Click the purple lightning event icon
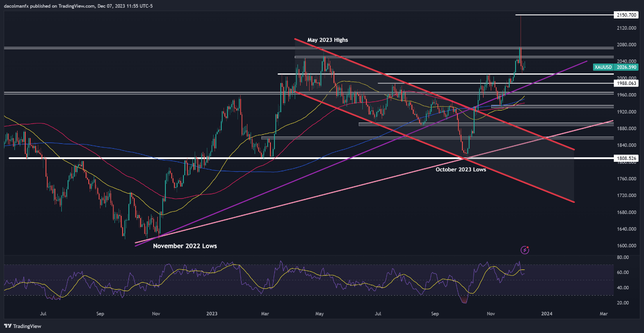The height and width of the screenshot is (333, 644). (x=525, y=250)
